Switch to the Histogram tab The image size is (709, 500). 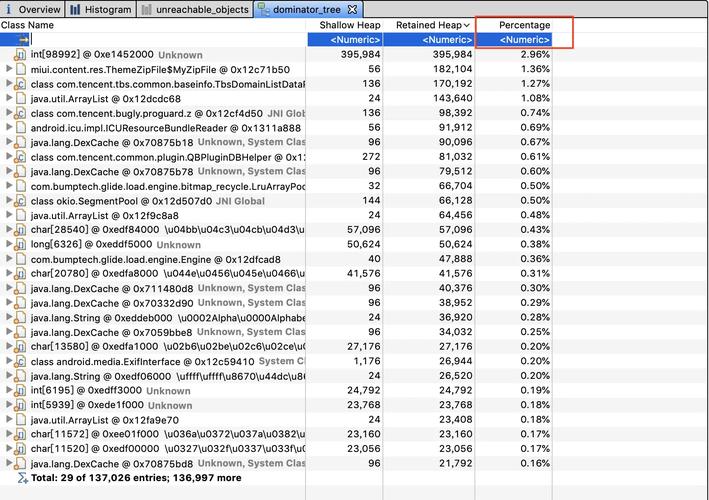pyautogui.click(x=101, y=9)
